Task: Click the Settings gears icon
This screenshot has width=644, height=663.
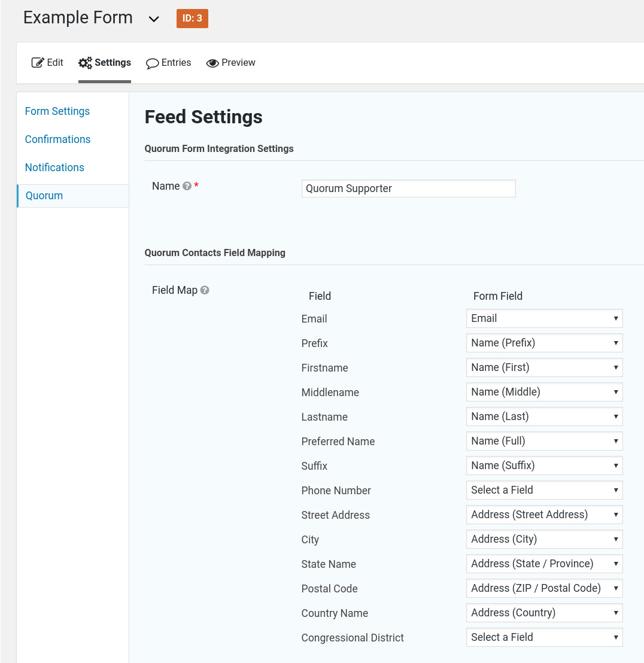Action: [85, 63]
